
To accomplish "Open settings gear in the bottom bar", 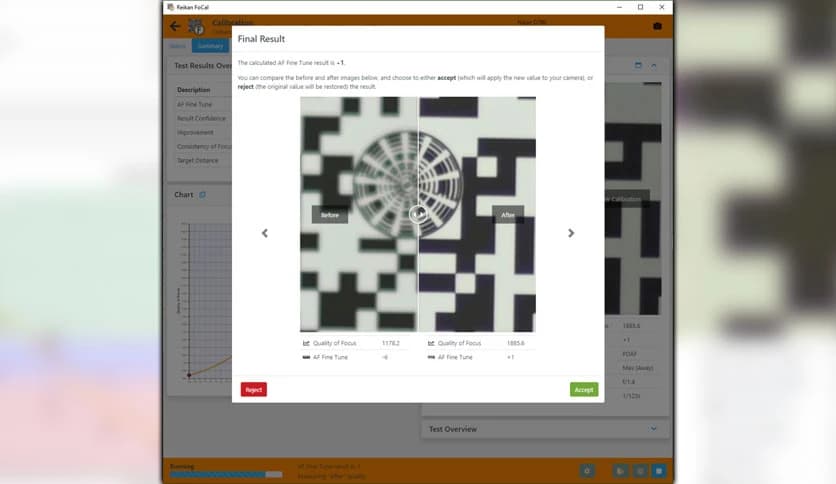I will coord(587,471).
